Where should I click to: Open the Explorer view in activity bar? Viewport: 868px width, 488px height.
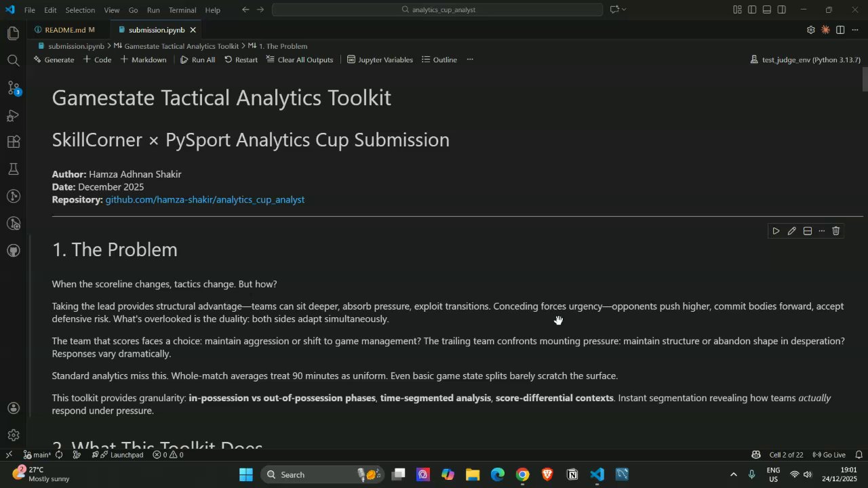pyautogui.click(x=13, y=33)
